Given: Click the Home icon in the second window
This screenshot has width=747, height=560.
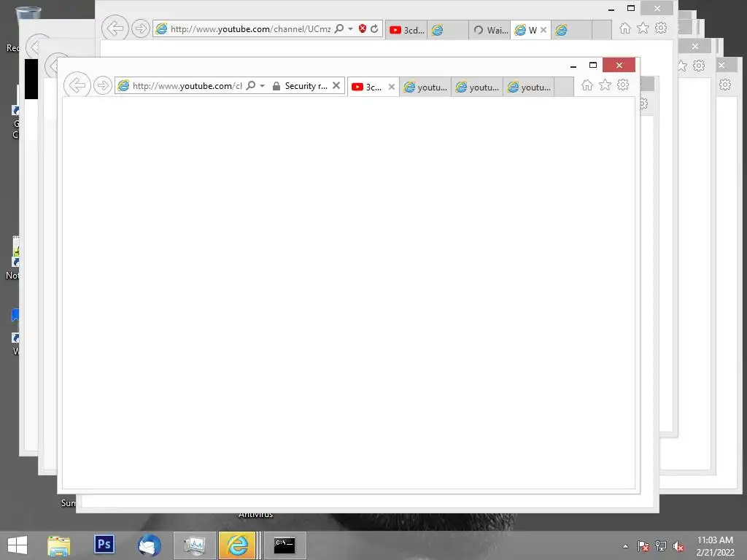Looking at the screenshot, I should tap(625, 28).
